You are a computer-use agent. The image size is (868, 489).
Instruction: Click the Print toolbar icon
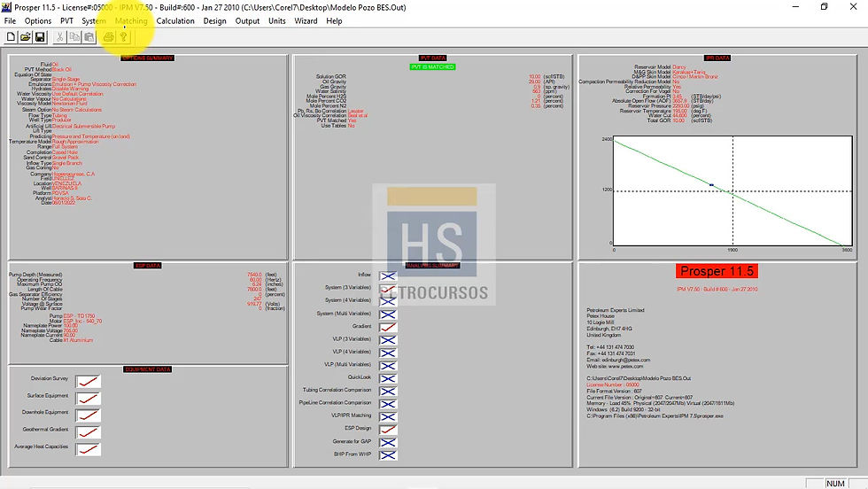[108, 37]
